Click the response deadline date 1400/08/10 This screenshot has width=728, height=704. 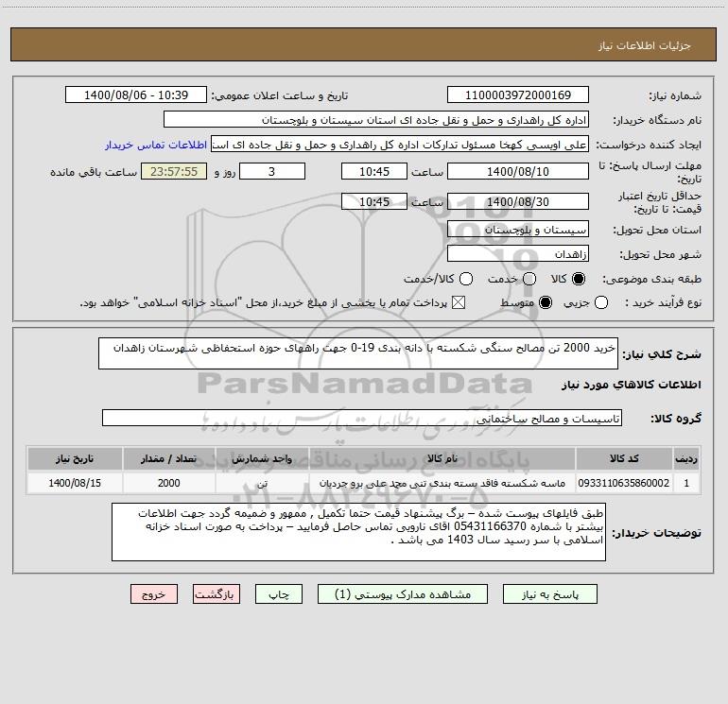coord(518,171)
